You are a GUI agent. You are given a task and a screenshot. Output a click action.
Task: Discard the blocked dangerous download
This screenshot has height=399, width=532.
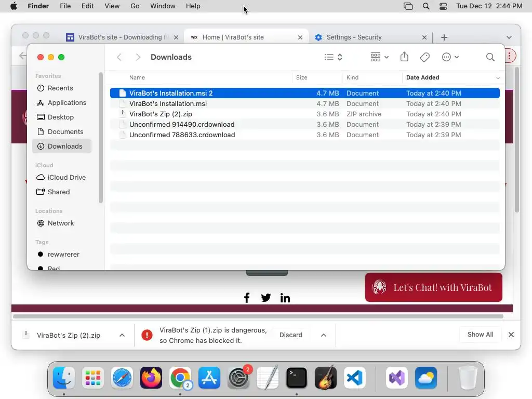point(291,335)
